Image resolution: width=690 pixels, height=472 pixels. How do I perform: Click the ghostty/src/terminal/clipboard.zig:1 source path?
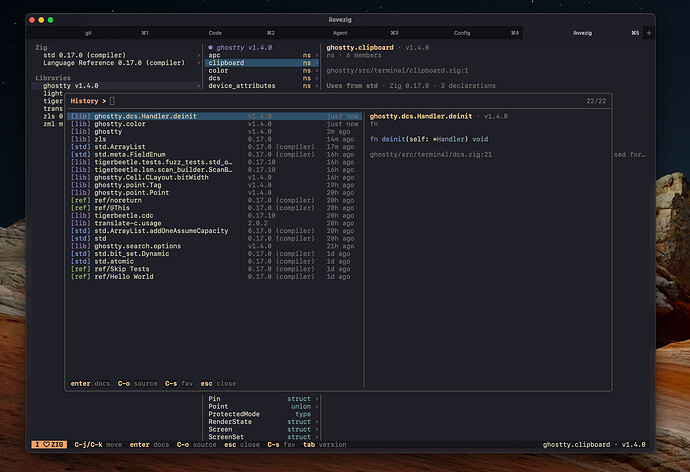pyautogui.click(x=397, y=70)
